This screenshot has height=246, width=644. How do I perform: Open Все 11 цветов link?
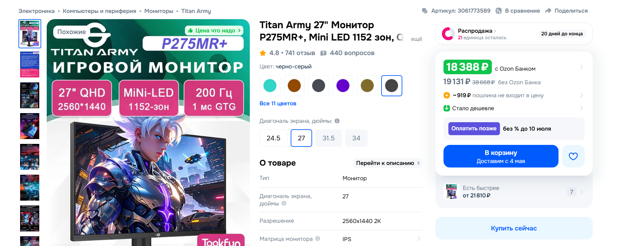(x=278, y=103)
